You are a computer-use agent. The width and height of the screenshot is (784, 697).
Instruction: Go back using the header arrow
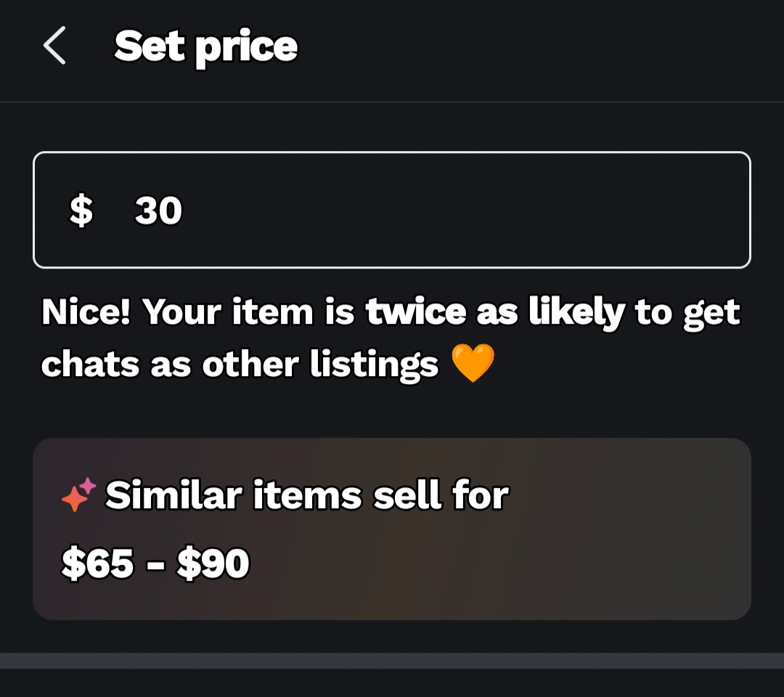point(54,46)
